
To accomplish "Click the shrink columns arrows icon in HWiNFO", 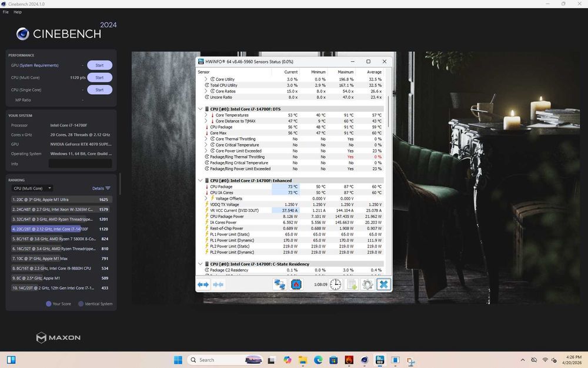I will 218,284.
